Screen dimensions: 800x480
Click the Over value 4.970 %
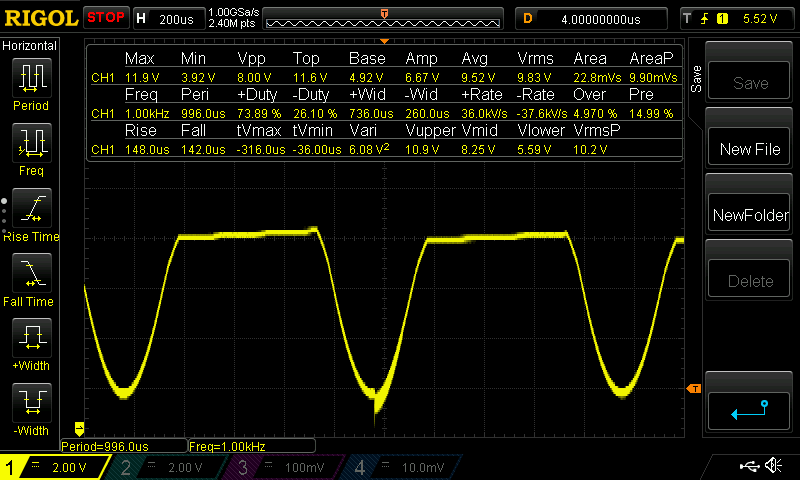coord(595,113)
